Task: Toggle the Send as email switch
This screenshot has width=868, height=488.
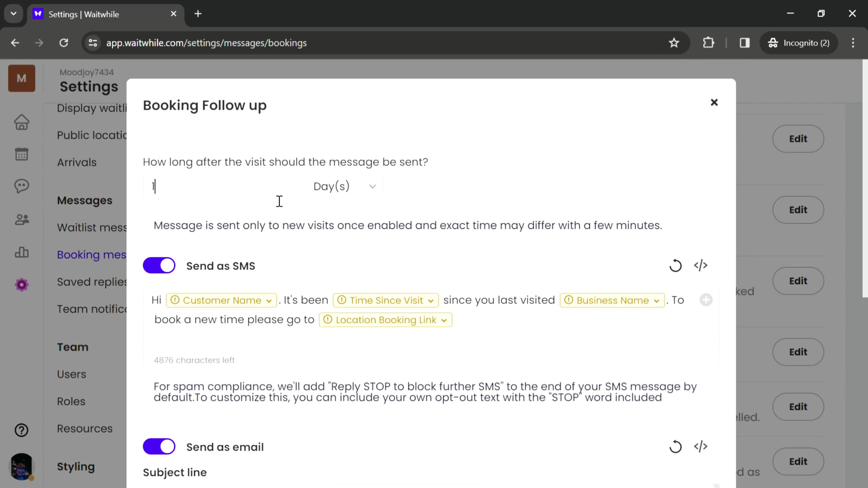Action: (159, 447)
